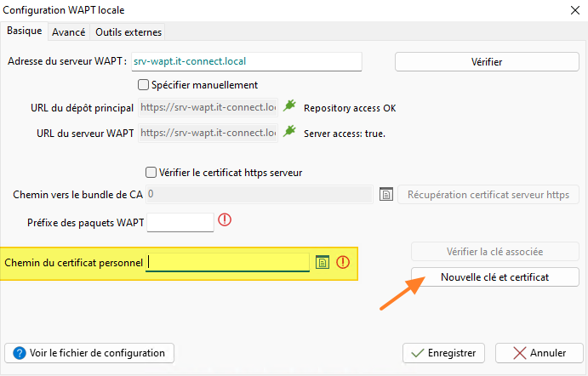
Task: Open Voir le fichier de configuration
Action: 90,352
